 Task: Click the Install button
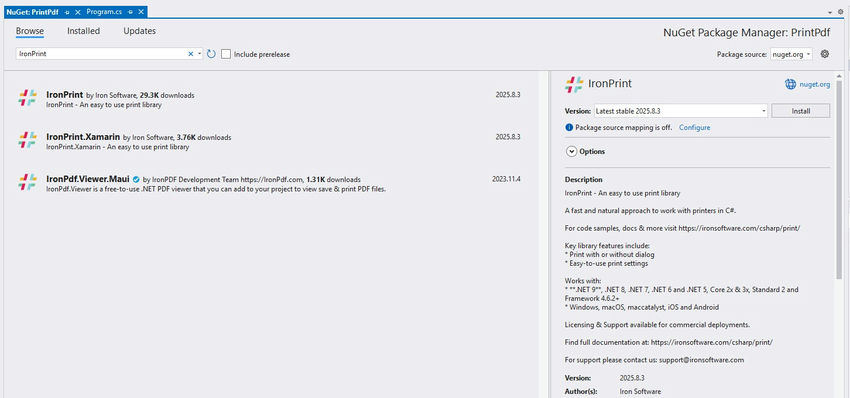[800, 111]
